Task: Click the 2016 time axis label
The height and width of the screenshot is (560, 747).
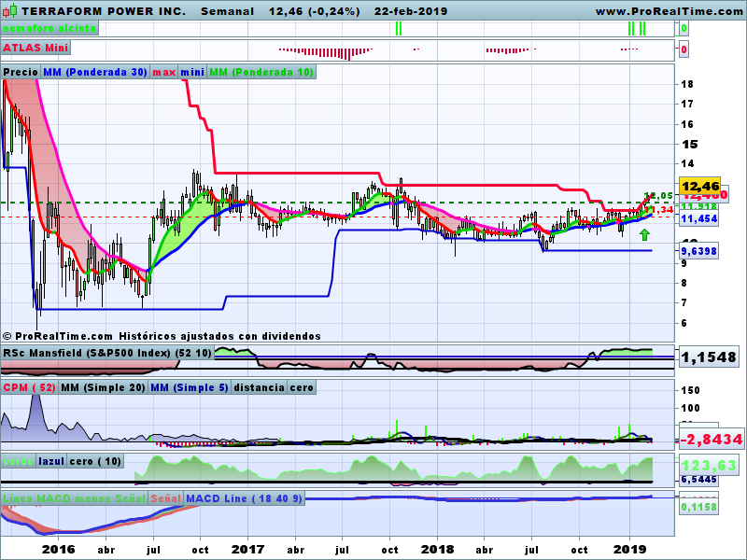Action: (58, 549)
